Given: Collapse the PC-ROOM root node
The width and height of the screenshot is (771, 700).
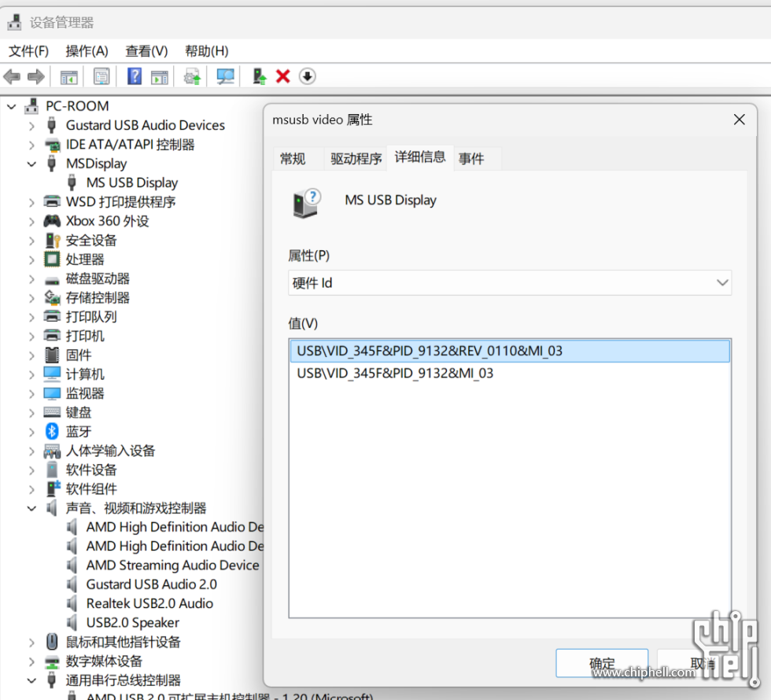Looking at the screenshot, I should [12, 106].
